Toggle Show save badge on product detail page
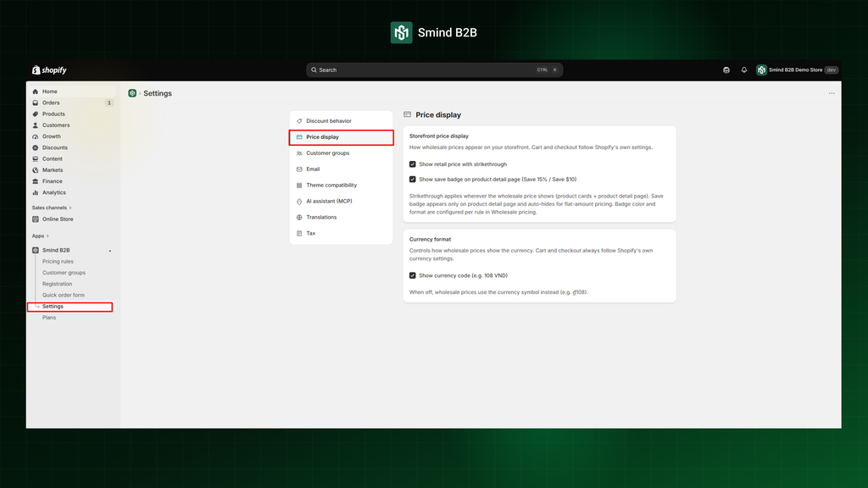This screenshot has width=868, height=488. (413, 180)
